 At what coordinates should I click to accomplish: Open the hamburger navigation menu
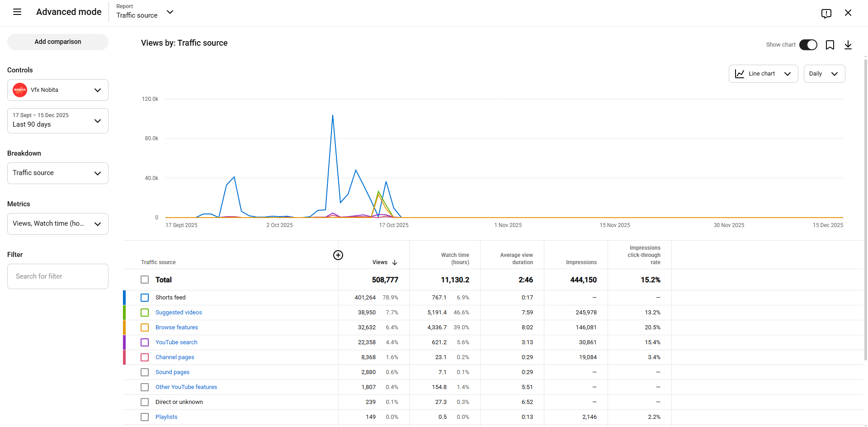17,12
